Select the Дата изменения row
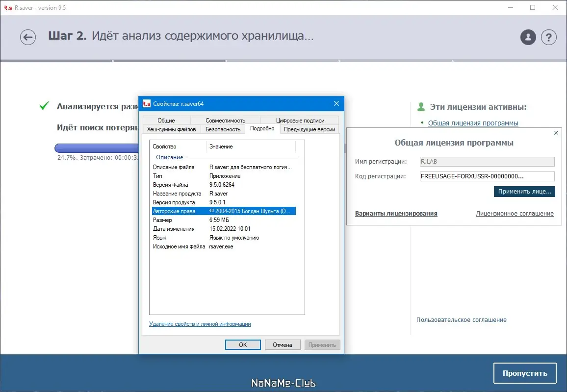 pyautogui.click(x=224, y=229)
